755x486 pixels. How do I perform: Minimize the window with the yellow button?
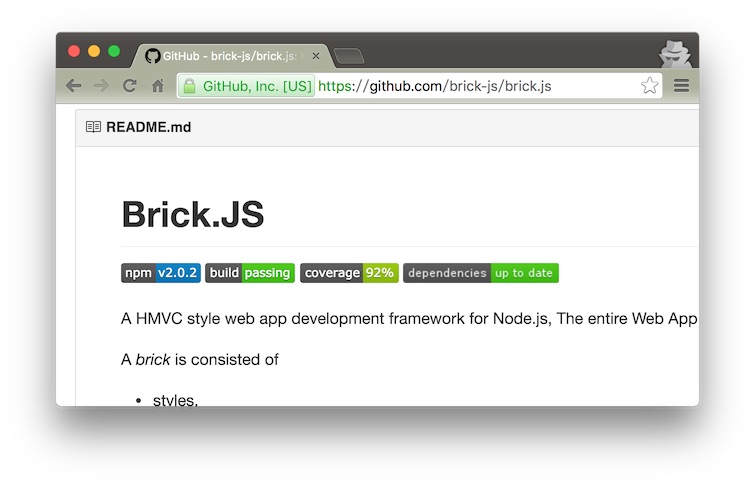pos(94,51)
